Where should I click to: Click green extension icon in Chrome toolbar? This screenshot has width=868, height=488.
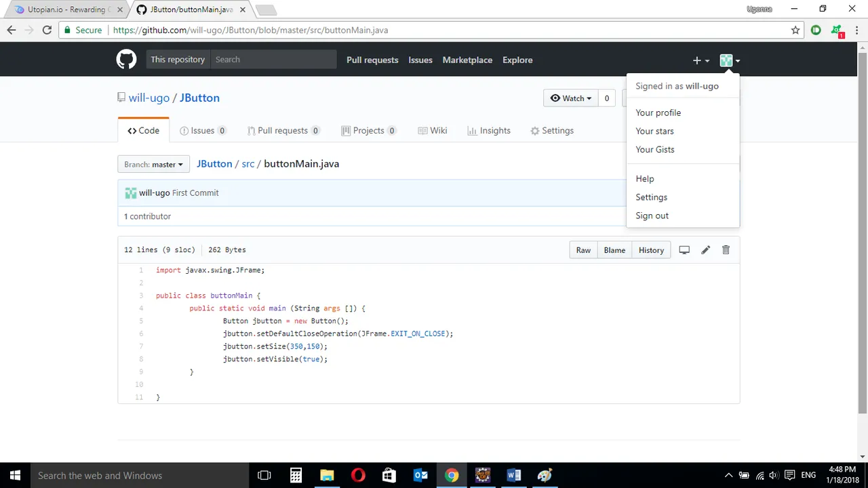coord(816,30)
